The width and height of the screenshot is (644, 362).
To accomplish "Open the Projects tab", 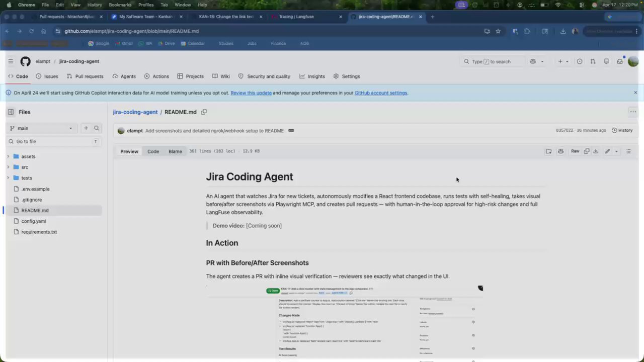I will [x=190, y=76].
